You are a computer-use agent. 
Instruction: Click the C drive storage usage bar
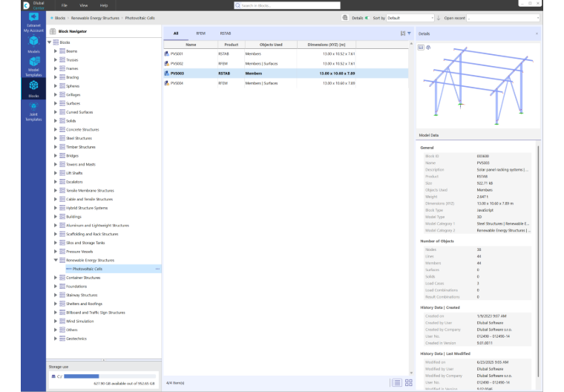click(x=110, y=376)
